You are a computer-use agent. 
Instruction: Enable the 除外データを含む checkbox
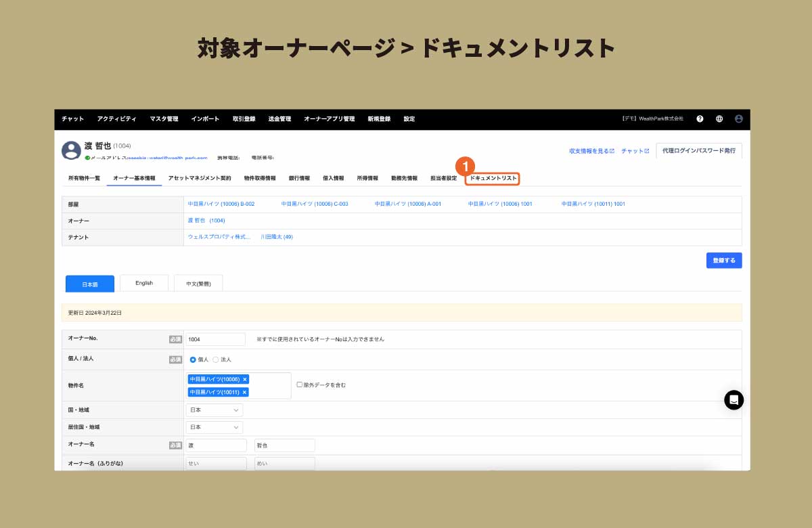tap(300, 384)
